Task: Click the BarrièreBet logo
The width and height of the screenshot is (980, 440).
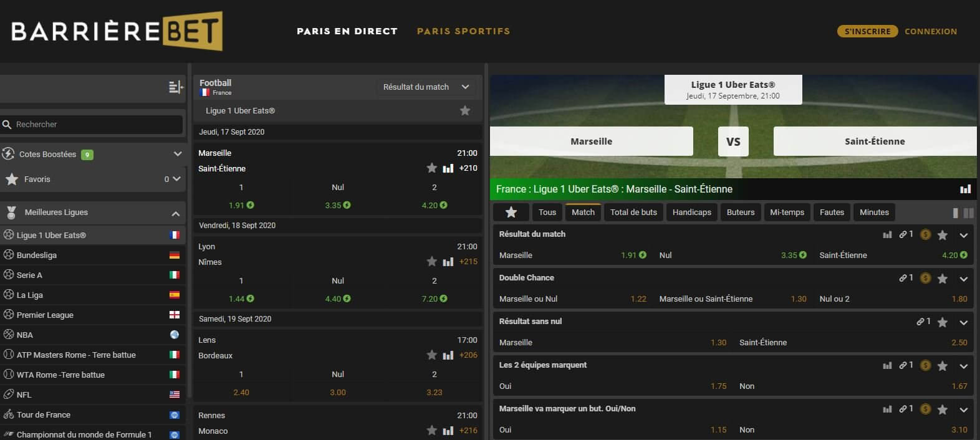Action: (x=117, y=31)
